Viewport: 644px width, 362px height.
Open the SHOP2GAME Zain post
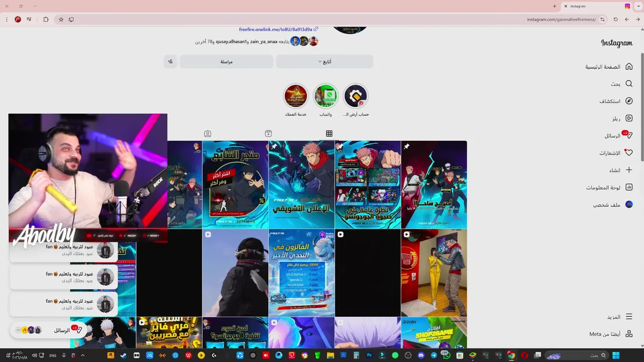pyautogui.click(x=434, y=333)
